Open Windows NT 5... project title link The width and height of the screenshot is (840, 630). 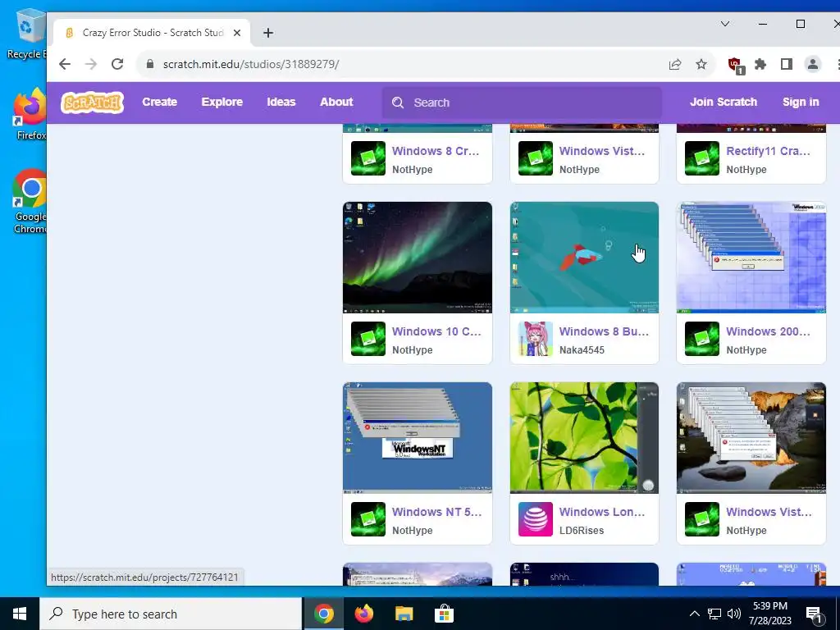(x=436, y=512)
